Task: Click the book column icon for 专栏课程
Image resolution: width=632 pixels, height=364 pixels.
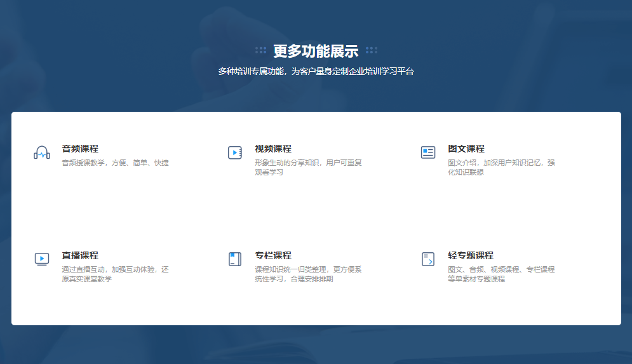Action: click(235, 259)
